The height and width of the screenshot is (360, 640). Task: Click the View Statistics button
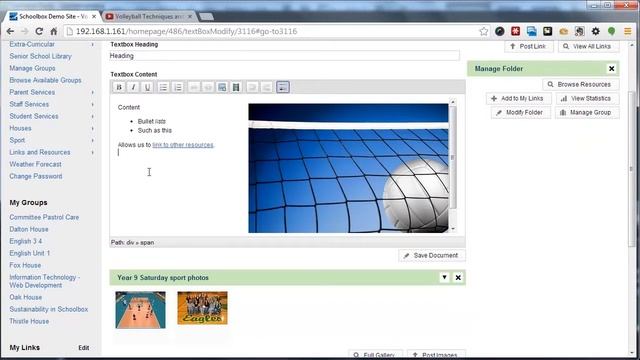(587, 98)
